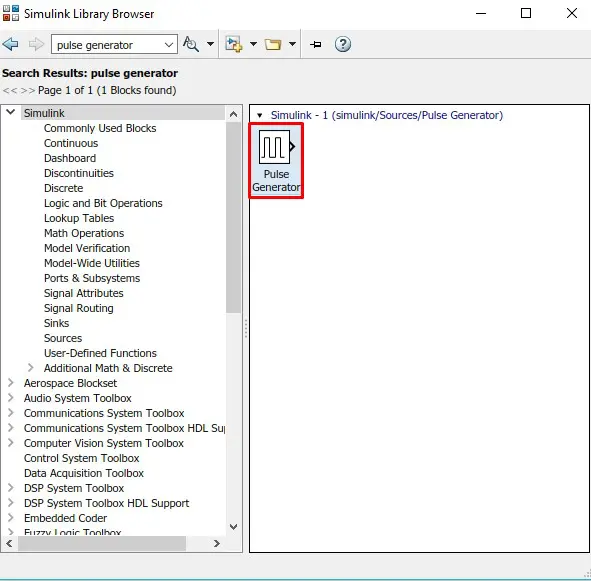591x581 pixels.
Task: Click the search magnifier icon
Action: click(191, 44)
